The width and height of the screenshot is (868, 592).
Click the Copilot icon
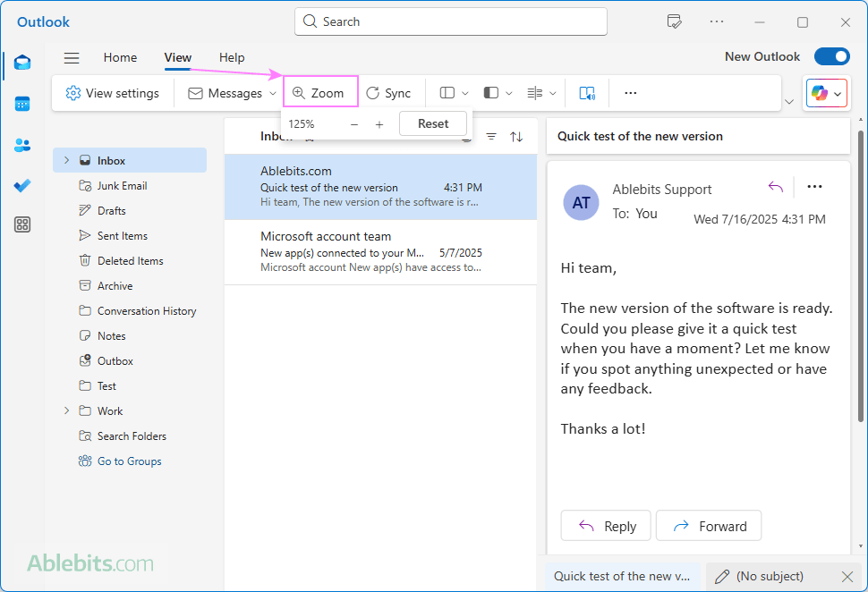[x=820, y=94]
